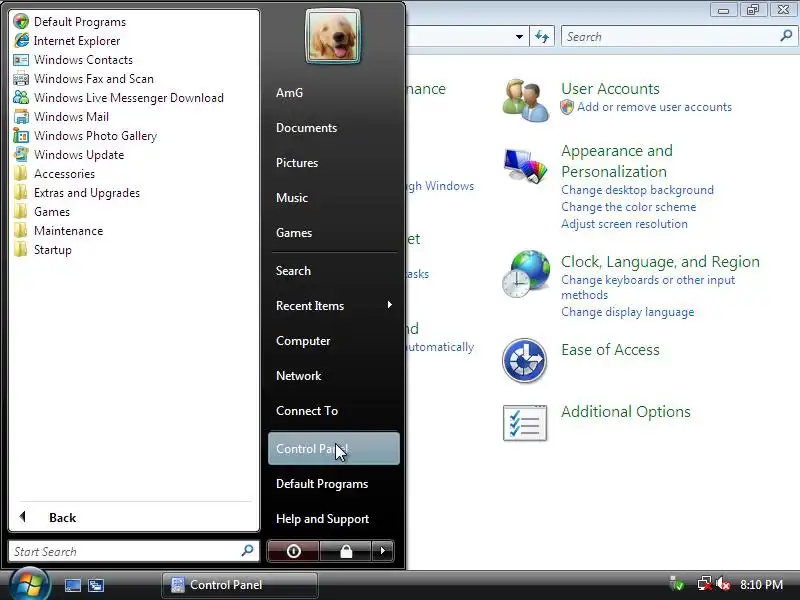Open Music from Start menu
This screenshot has height=600, width=800.
[292, 197]
